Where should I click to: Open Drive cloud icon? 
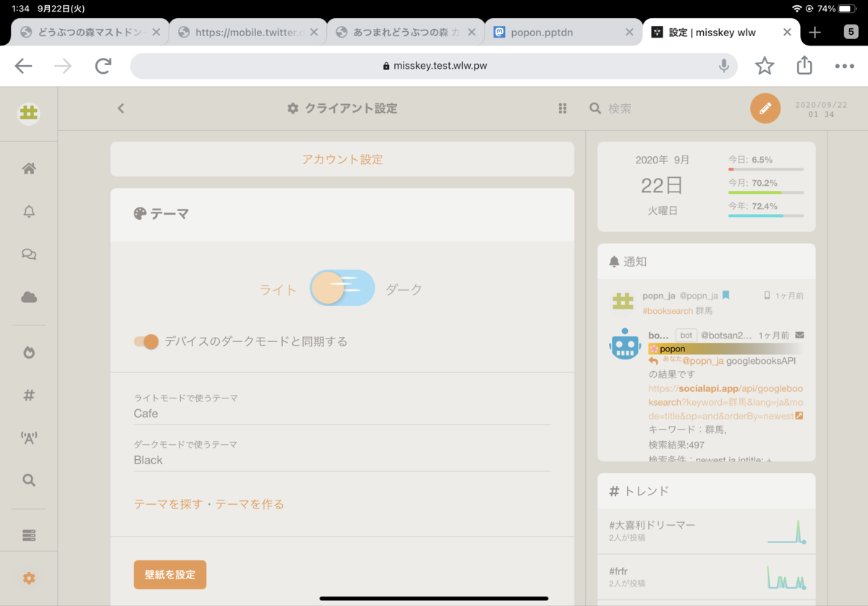[x=29, y=297]
